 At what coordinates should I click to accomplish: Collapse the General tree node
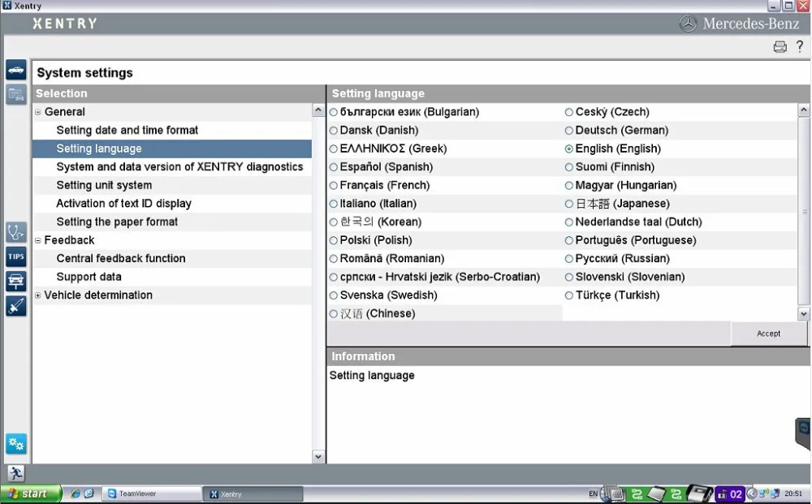point(38,112)
